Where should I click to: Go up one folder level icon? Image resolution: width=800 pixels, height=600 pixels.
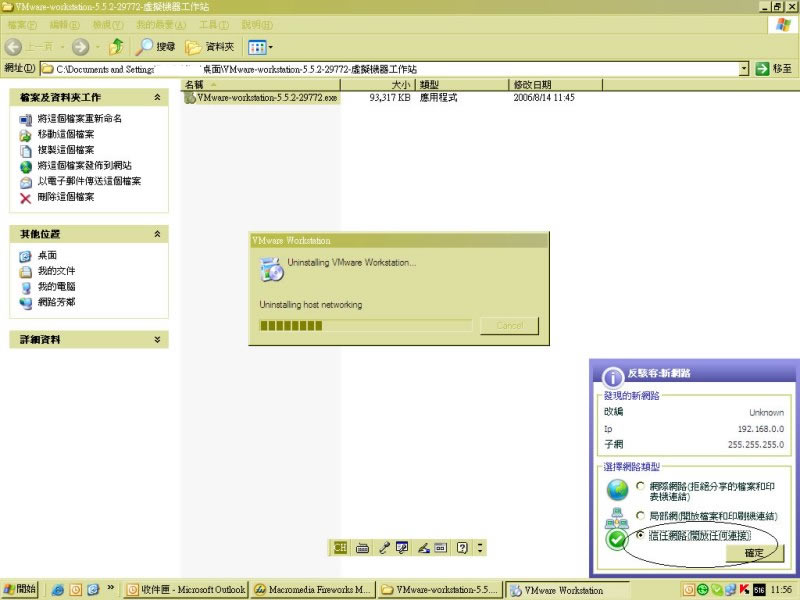click(x=117, y=47)
